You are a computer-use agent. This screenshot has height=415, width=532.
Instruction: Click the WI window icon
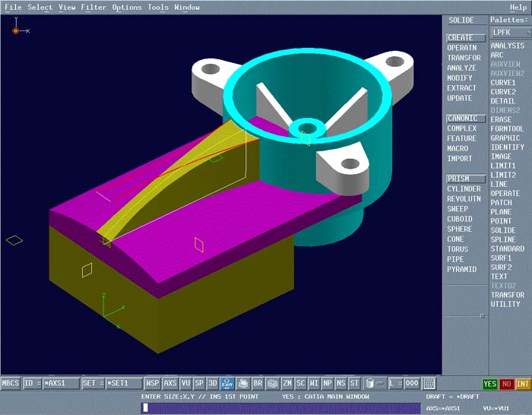(315, 384)
